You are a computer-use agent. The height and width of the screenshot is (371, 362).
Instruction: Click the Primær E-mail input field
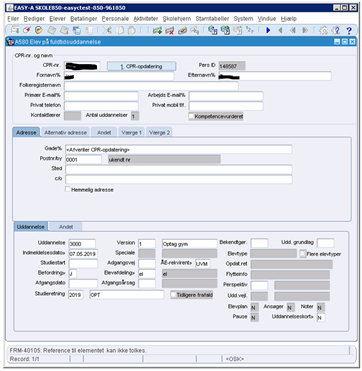pos(101,96)
